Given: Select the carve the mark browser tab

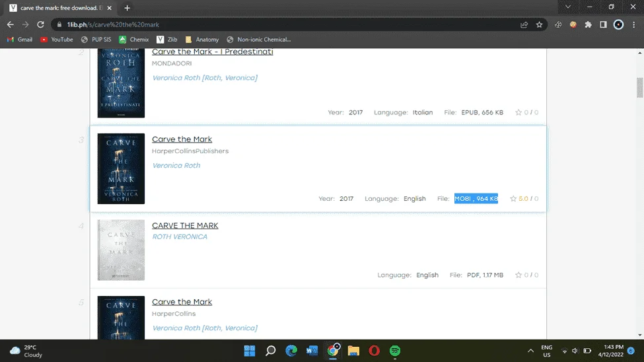Looking at the screenshot, I should click(61, 8).
